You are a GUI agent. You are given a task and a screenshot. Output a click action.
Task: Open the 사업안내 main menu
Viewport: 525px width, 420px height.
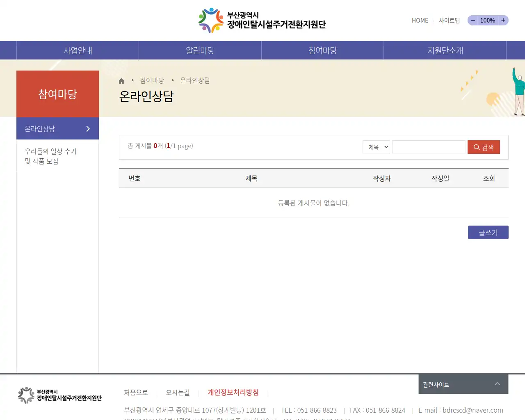click(78, 50)
